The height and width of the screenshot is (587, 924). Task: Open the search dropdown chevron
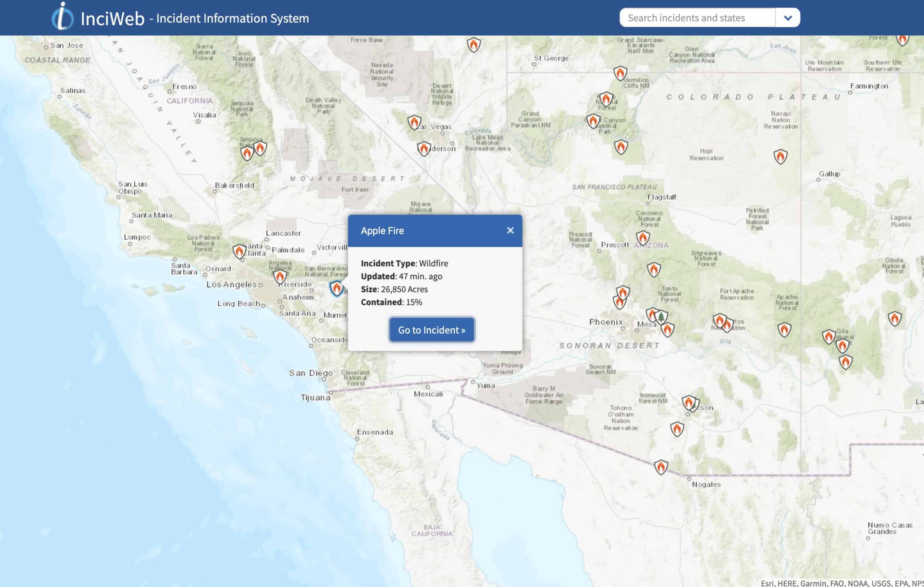pos(788,18)
